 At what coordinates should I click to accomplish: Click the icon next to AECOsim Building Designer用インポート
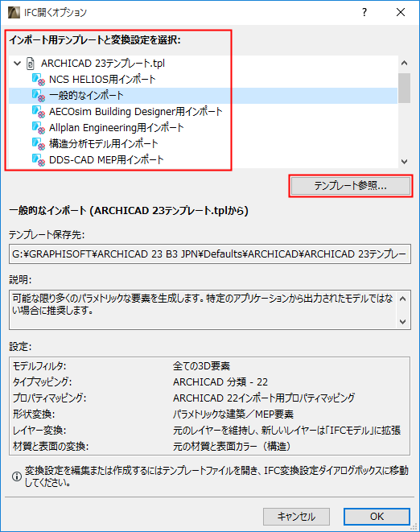(39, 112)
